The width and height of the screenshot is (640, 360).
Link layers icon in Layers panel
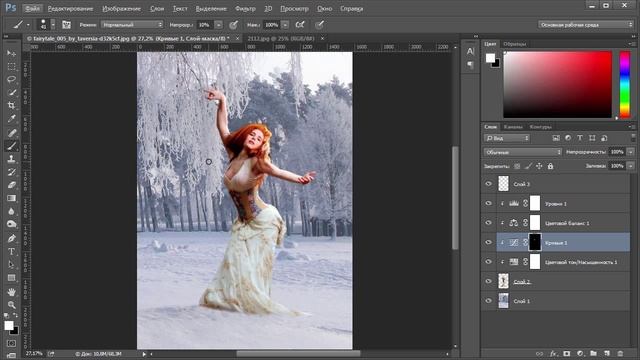coord(540,353)
